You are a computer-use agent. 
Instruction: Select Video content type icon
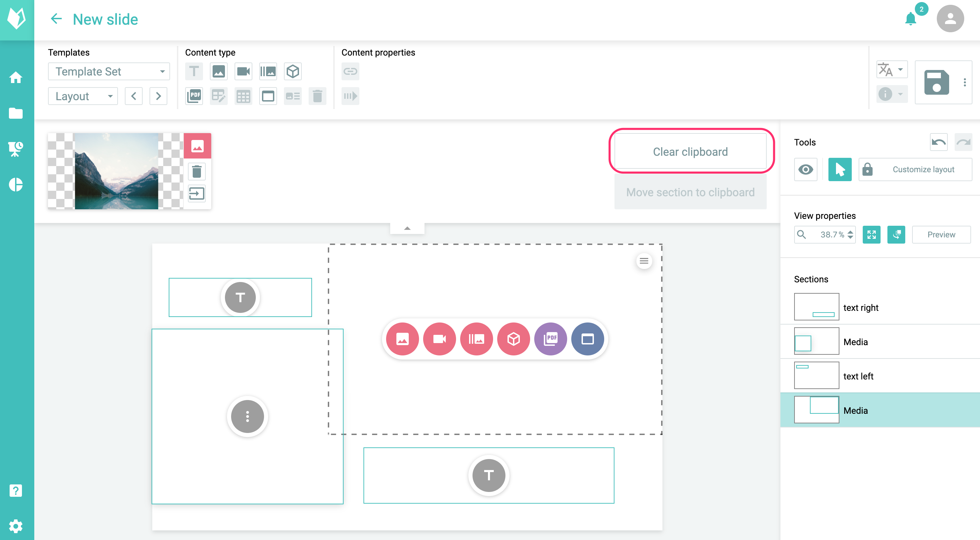pos(243,72)
